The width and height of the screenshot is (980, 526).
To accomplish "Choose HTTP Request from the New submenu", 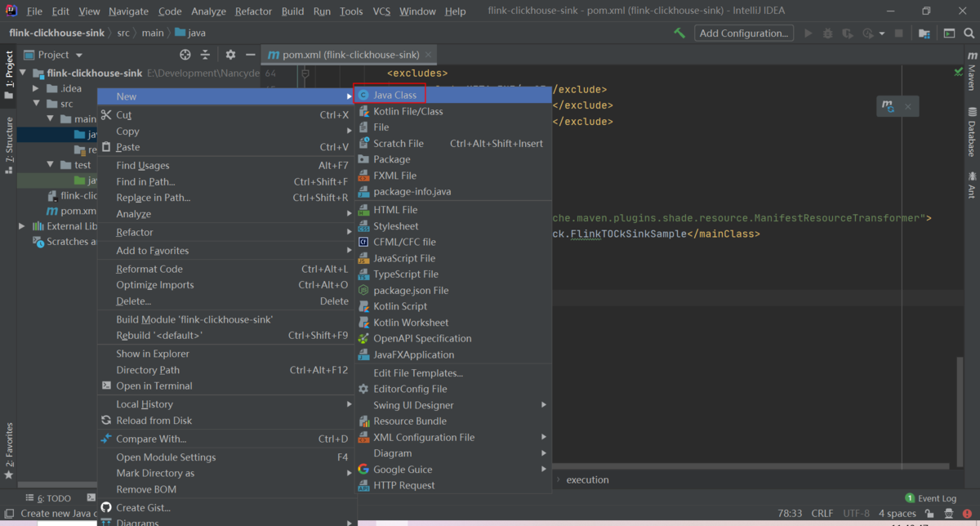I will point(453,485).
